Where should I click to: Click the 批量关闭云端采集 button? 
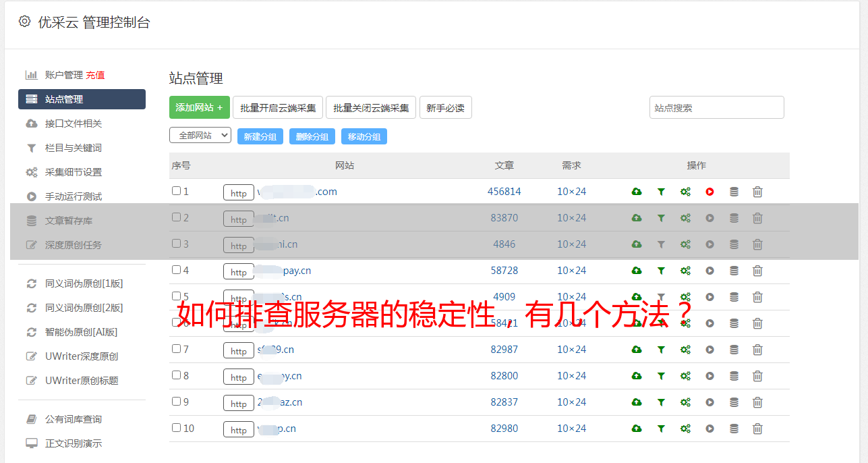click(x=371, y=107)
